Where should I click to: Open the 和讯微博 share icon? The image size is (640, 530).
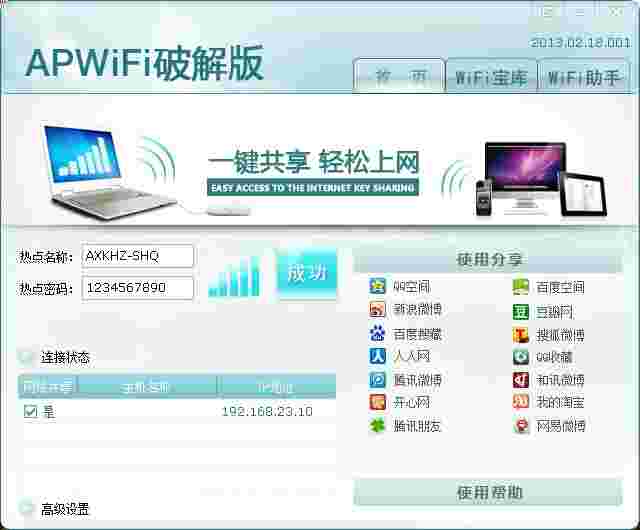click(x=521, y=380)
